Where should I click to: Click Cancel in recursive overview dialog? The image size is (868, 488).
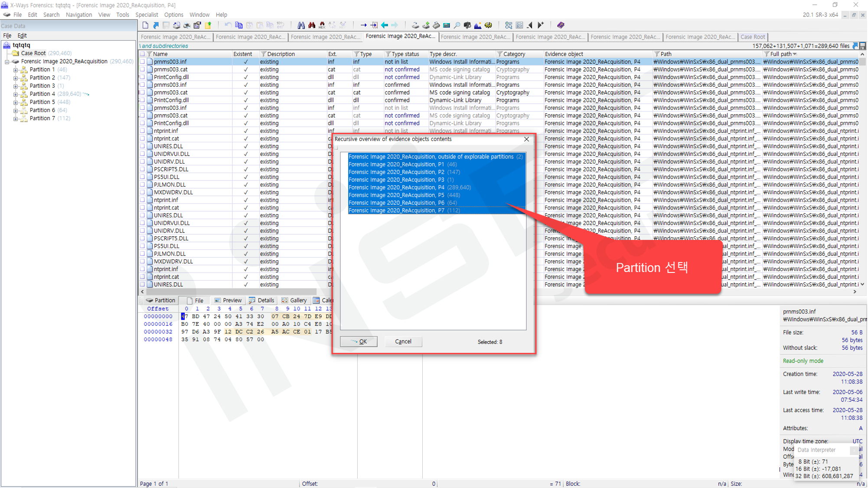coord(403,341)
